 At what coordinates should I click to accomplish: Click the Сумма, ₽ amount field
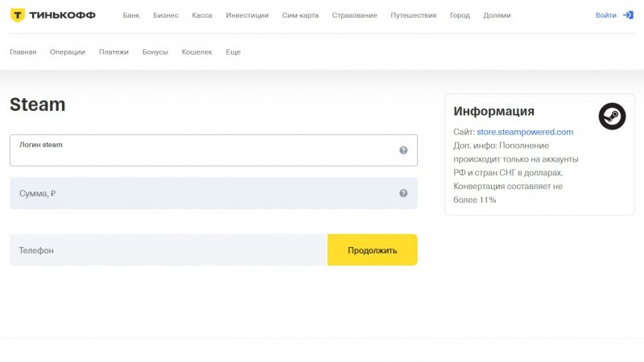tap(201, 193)
